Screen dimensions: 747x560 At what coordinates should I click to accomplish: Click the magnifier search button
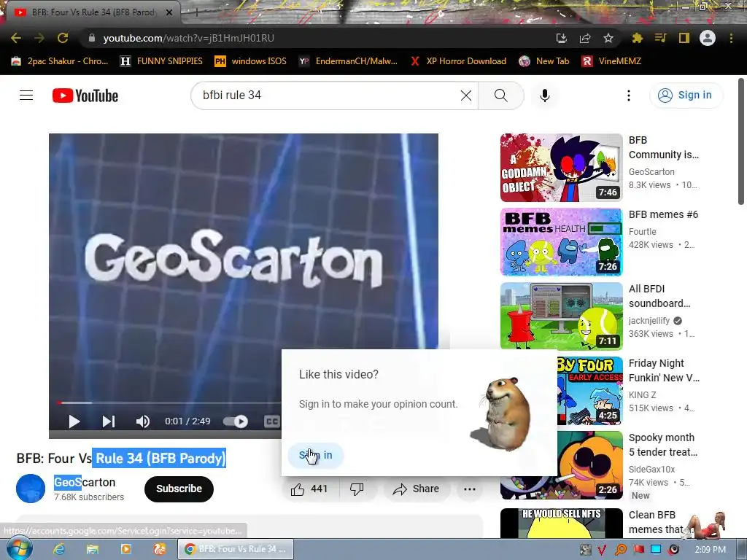501,96
